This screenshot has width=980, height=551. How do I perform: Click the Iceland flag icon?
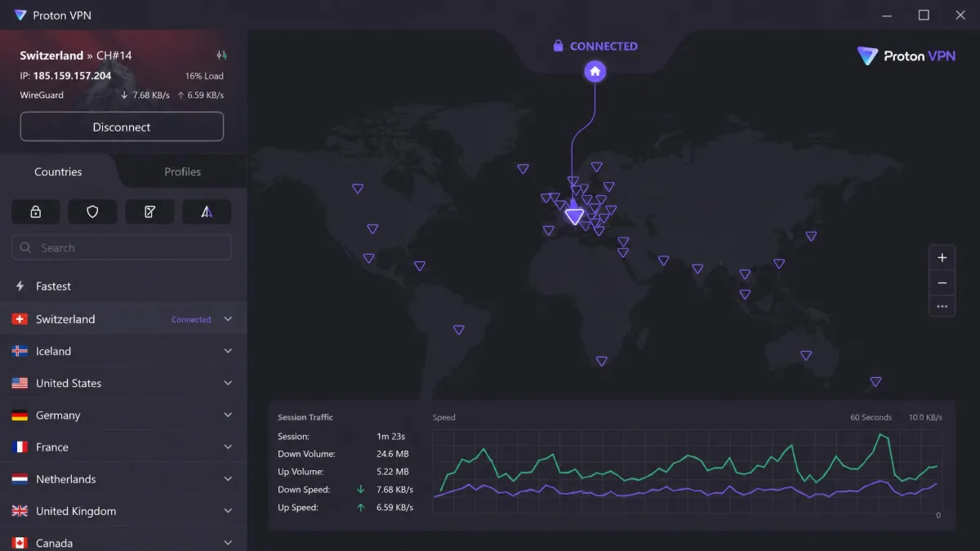[x=20, y=351]
